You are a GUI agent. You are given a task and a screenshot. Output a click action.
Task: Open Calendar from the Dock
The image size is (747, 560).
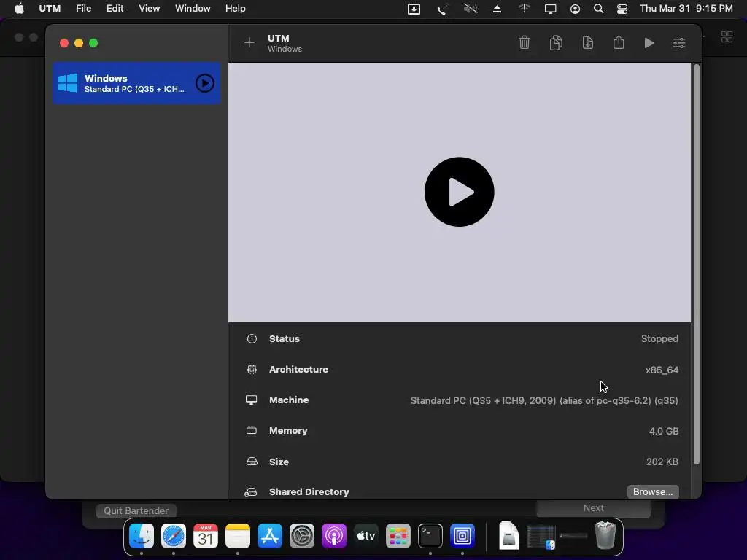coord(205,536)
